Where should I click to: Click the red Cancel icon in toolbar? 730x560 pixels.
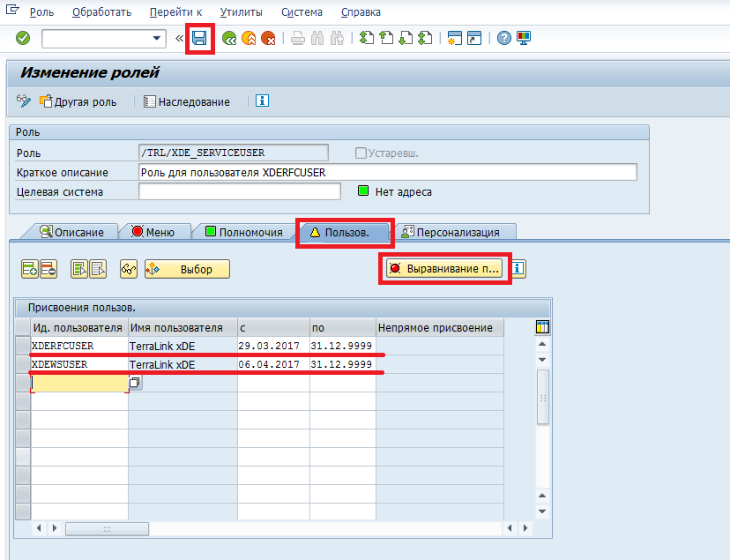(x=268, y=38)
